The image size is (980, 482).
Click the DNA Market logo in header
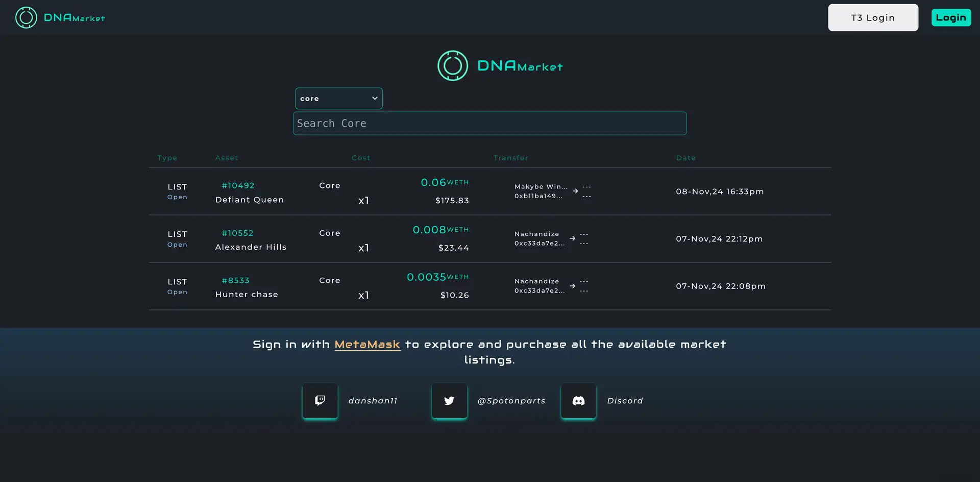[x=60, y=18]
